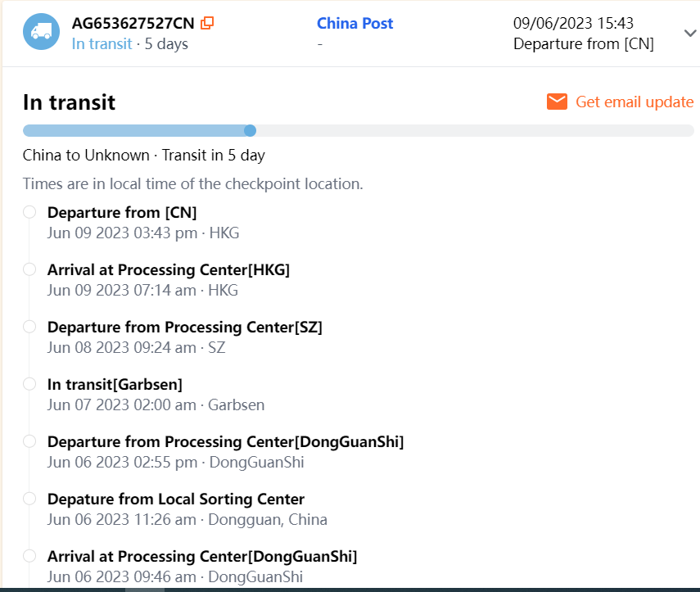
Task: Click the In transit[Garbsen] event title
Action: (x=115, y=384)
